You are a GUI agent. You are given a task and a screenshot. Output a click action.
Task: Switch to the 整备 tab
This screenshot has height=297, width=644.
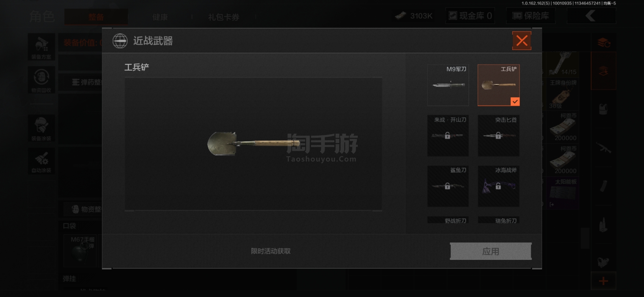(x=96, y=17)
